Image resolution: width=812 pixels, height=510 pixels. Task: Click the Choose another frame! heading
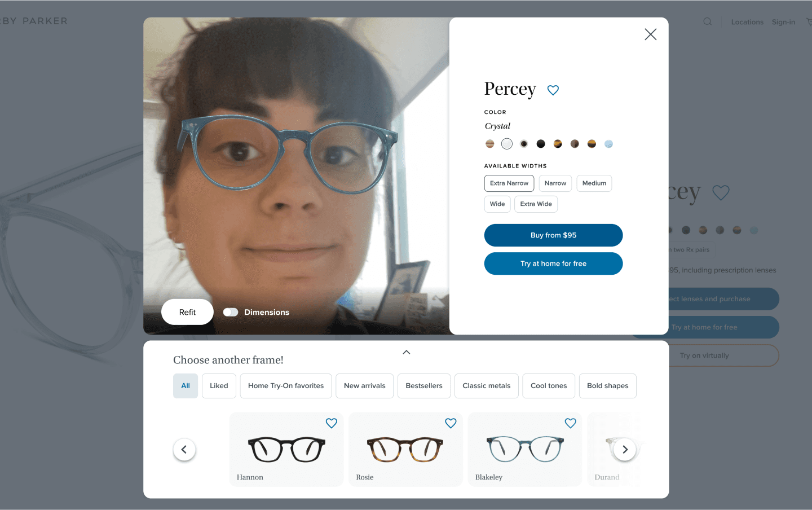coord(228,360)
